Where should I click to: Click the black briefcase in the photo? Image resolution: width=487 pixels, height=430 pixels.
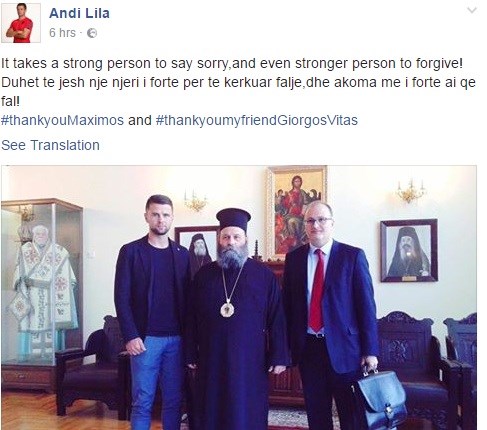[380, 398]
